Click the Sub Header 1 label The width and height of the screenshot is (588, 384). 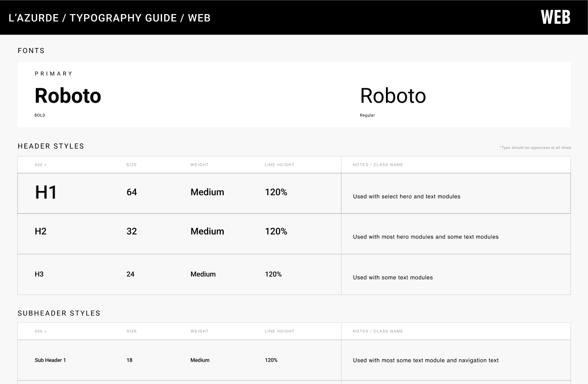coord(51,360)
